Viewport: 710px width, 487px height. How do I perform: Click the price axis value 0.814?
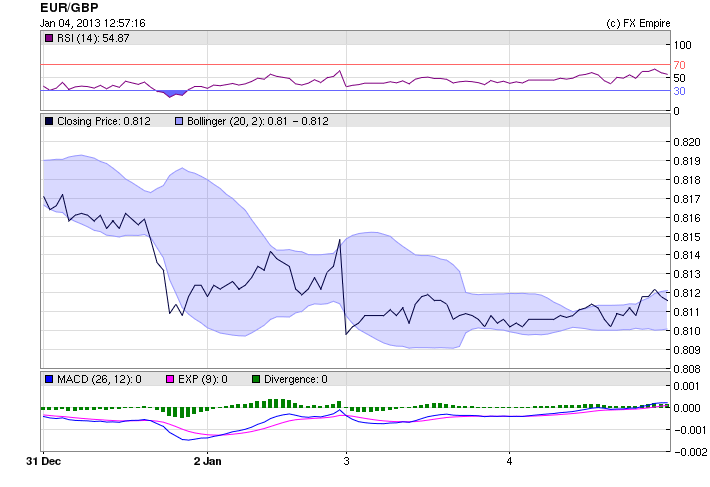click(x=687, y=255)
